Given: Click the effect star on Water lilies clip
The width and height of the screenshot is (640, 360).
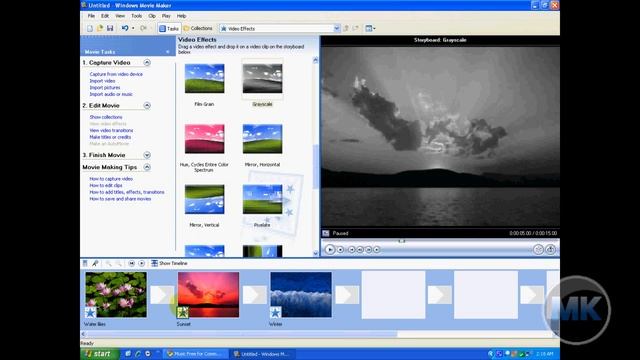Looking at the screenshot, I should click(x=90, y=313).
